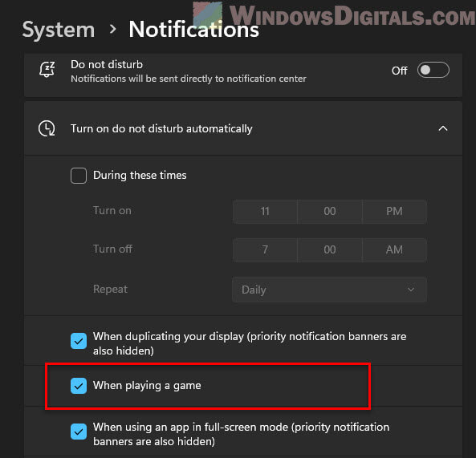Select the Turn on PM period field
Image resolution: width=476 pixels, height=458 pixels.
[394, 212]
